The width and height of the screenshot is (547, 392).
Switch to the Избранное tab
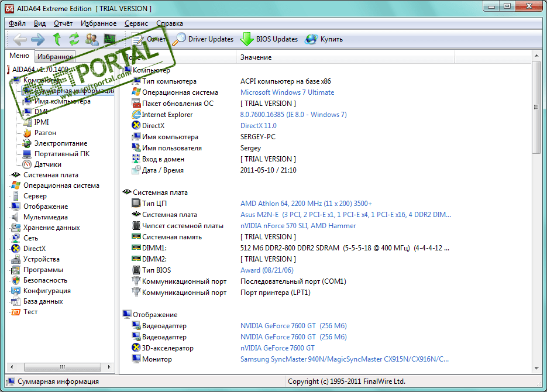pos(55,57)
